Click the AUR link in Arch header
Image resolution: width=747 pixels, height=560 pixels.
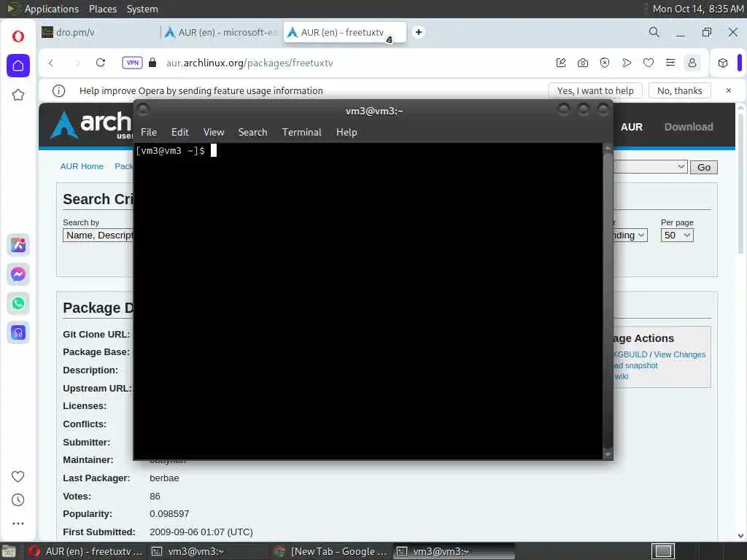tap(631, 127)
